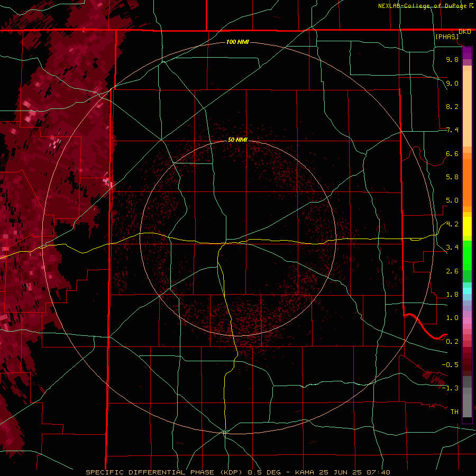
Task: Click the 1.0 value on color scale
Action: [x=452, y=318]
